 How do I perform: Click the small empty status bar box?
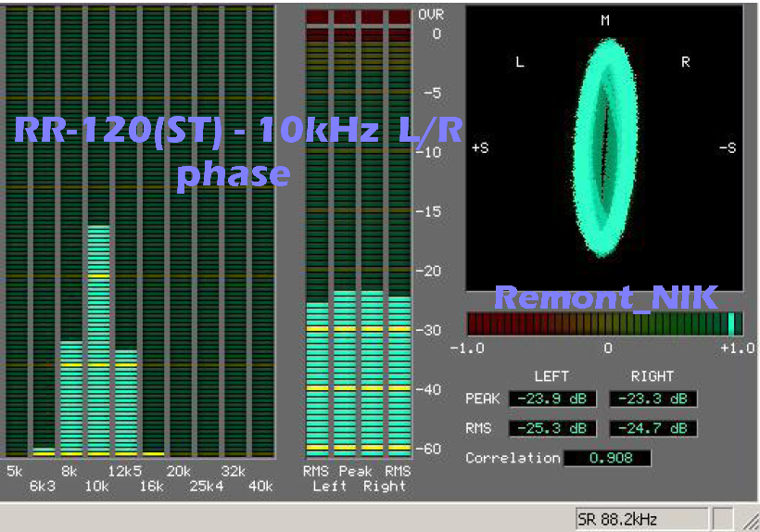pyautogui.click(x=723, y=519)
